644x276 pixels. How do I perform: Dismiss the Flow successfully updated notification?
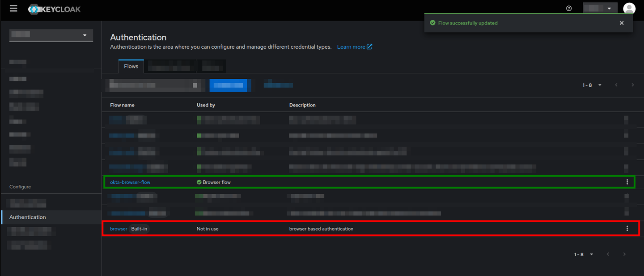click(622, 23)
